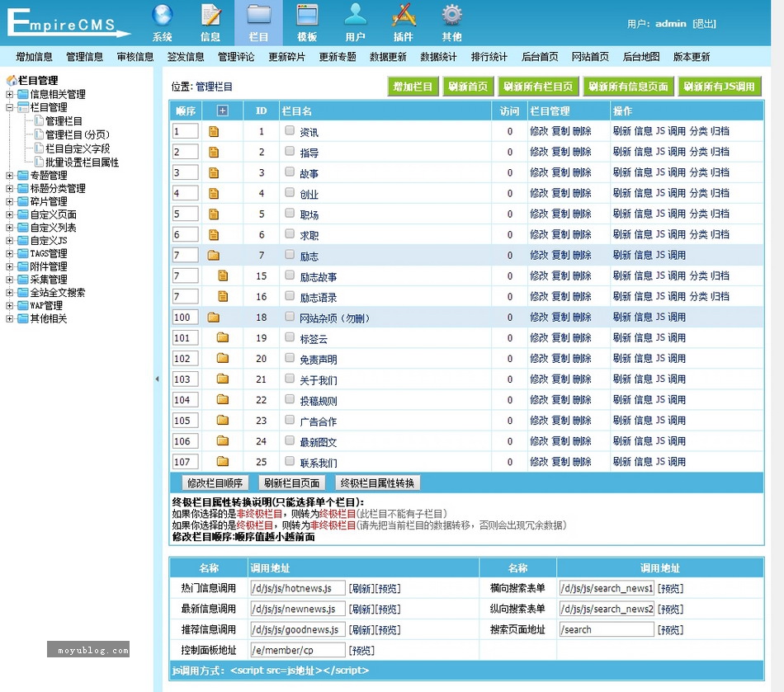Click the 终极栏目属性转换 button
Viewport: 784px width, 692px height.
coord(377,483)
